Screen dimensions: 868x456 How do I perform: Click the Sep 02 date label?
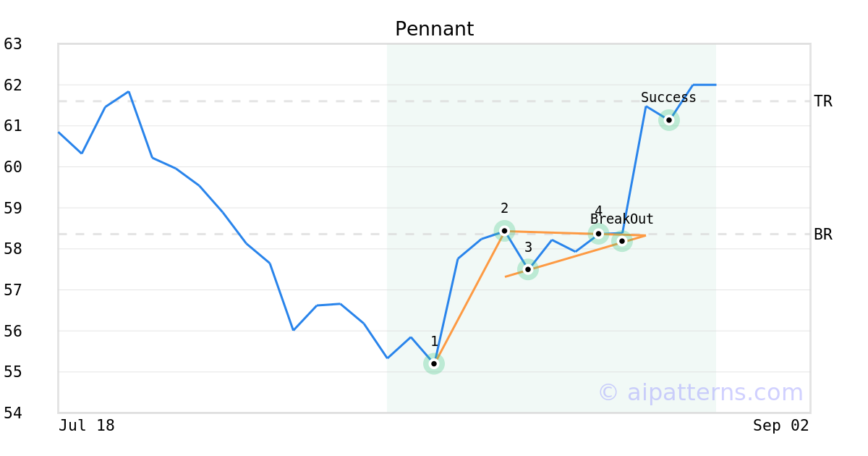(781, 426)
